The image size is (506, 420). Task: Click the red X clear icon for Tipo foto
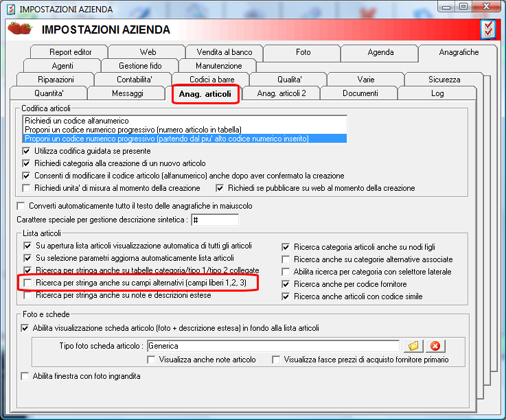click(x=435, y=346)
